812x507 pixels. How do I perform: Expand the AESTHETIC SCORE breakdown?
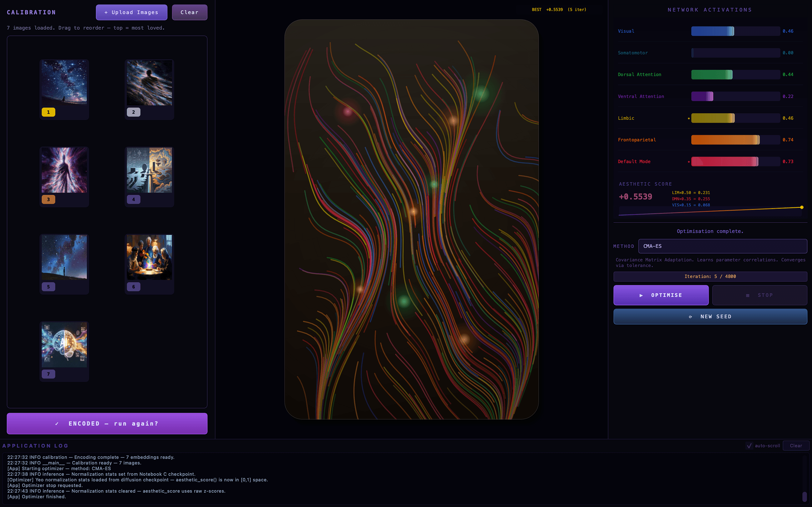pos(645,184)
